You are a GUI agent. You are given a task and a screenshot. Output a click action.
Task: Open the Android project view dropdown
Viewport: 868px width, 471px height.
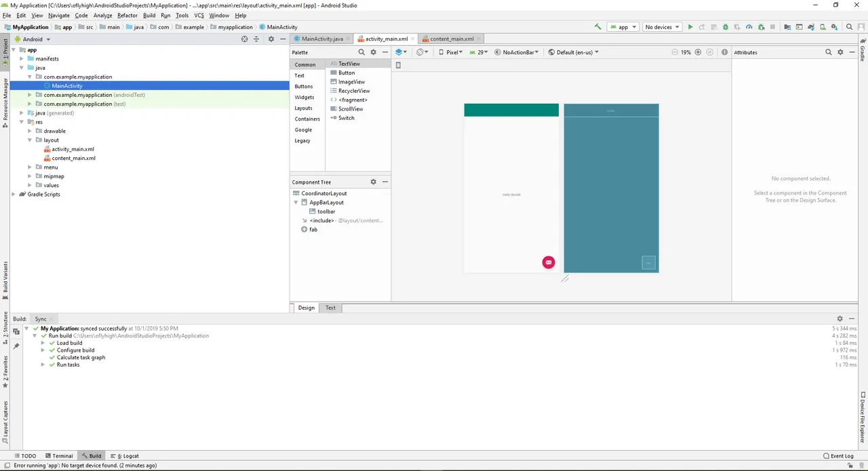pos(32,39)
